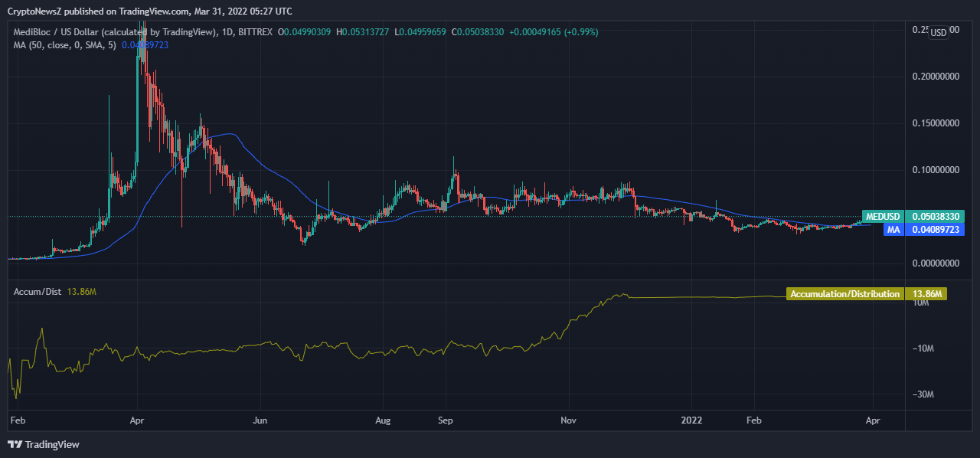Click the 13.86M value tag
The image size is (980, 458).
[925, 294]
